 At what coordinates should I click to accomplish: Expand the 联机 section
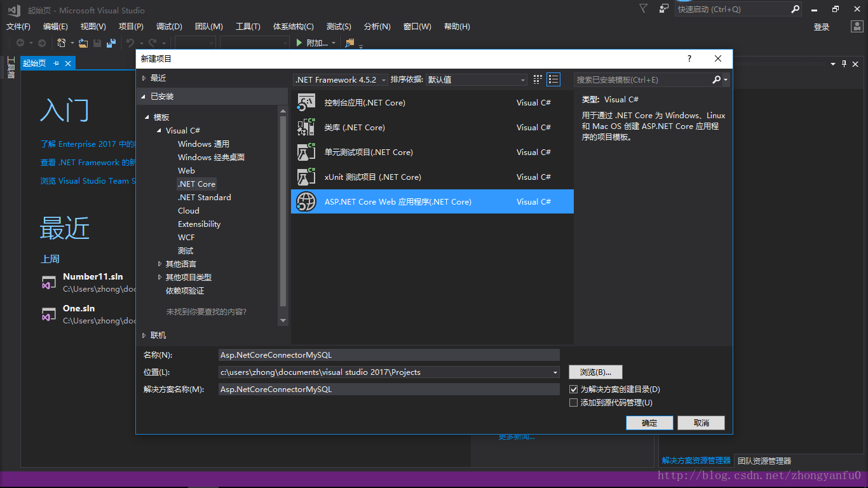[x=144, y=335]
